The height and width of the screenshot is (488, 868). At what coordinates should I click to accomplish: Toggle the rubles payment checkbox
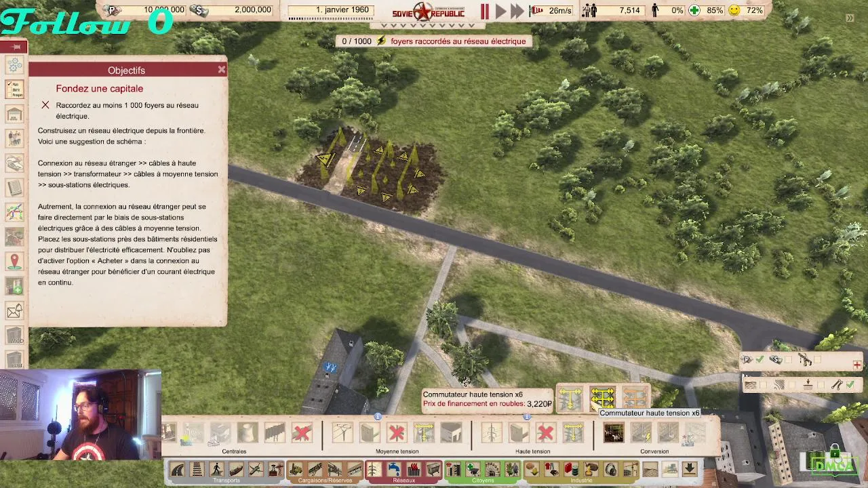pos(759,359)
